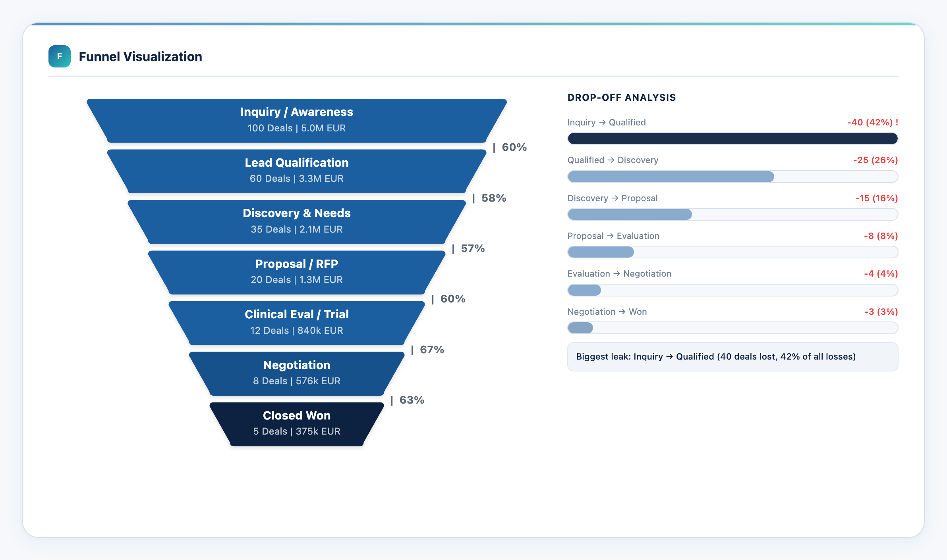Click the 'Negotiation → Won' row label
Image resolution: width=947 pixels, height=560 pixels.
[x=607, y=312]
